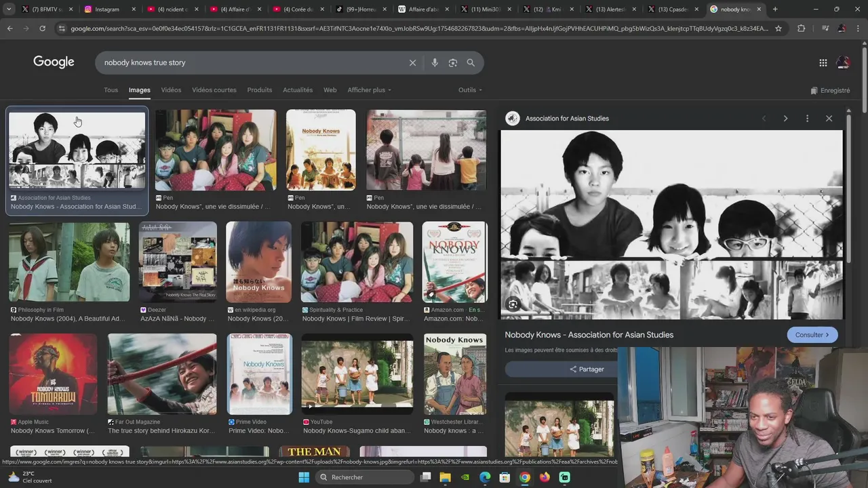Open the YouTube Sugamo child abandonment thumbnail
This screenshot has width=868, height=488.
tap(357, 374)
